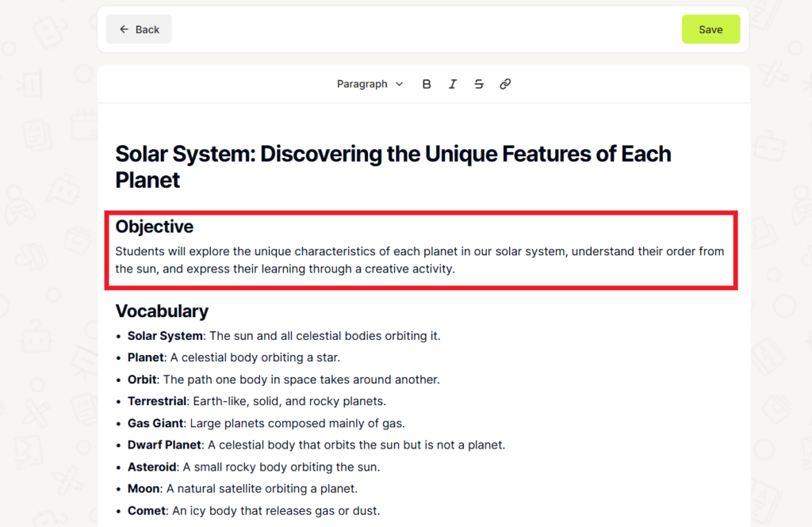Insert a hyperlink using the link icon
This screenshot has height=527, width=812.
click(x=505, y=83)
